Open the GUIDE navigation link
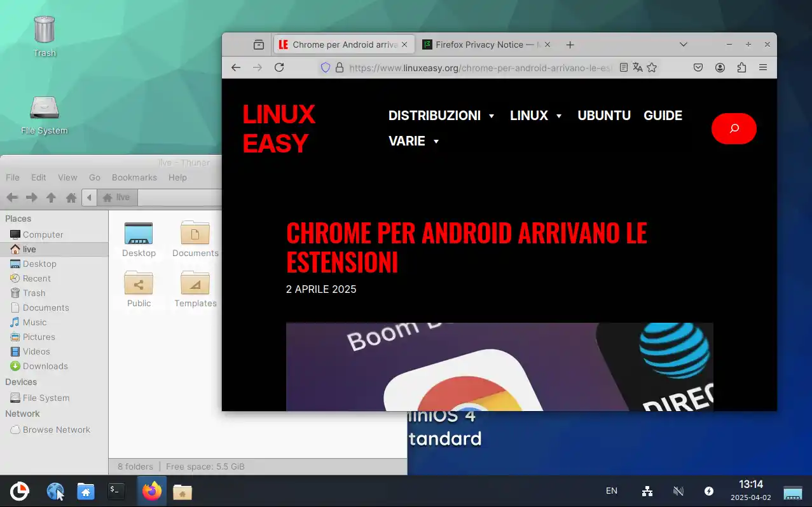 click(663, 116)
